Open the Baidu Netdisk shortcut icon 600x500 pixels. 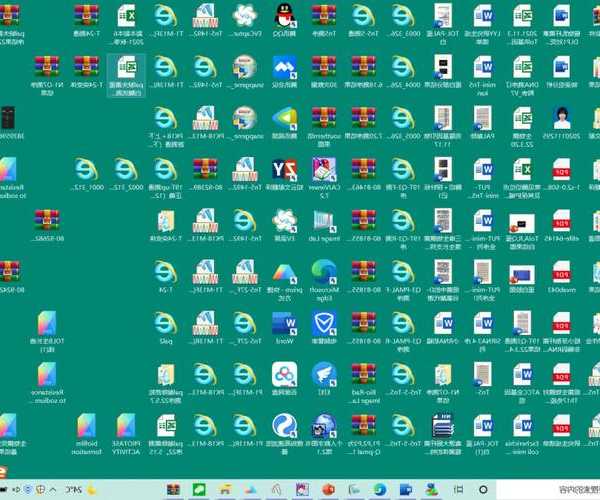286,374
